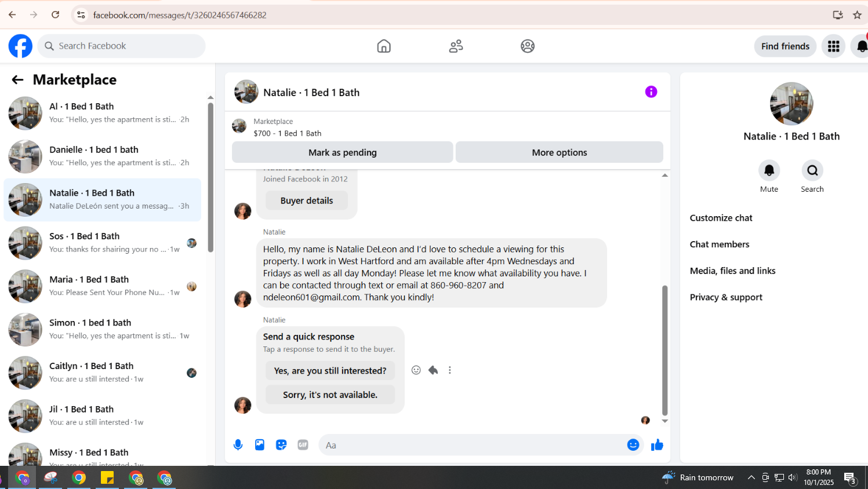Open the GIF picker
Screen dimensions: 868x489
[x=303, y=445]
